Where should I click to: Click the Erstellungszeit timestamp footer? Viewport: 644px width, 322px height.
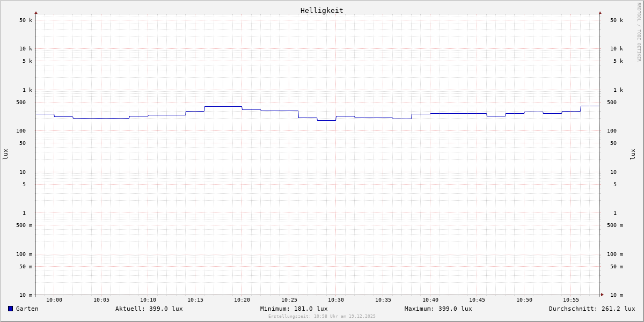pyautogui.click(x=321, y=317)
